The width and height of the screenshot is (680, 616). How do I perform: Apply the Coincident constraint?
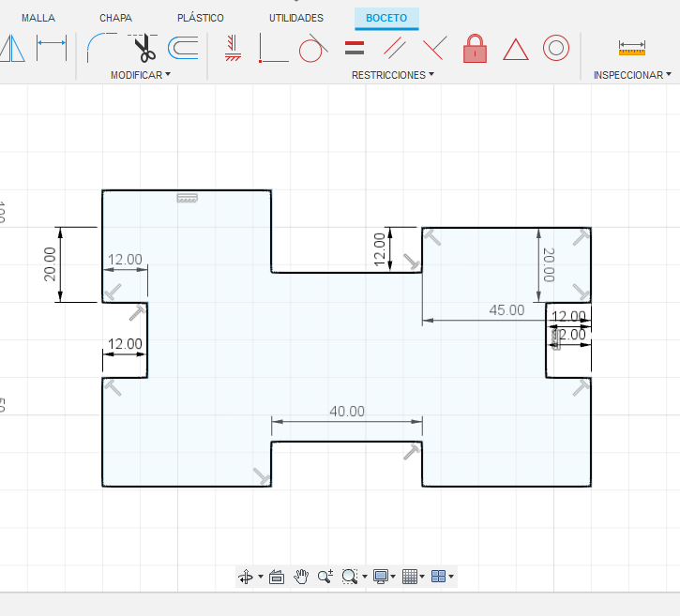[273, 48]
